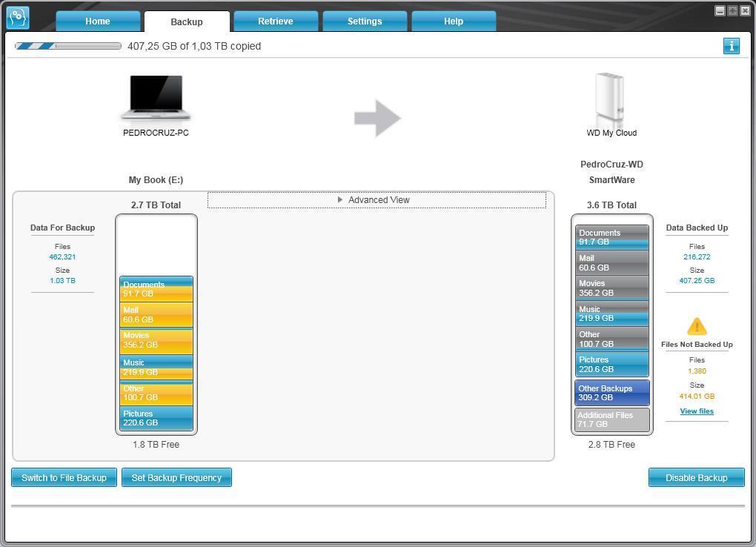Select the PEDROCRUZ-PC laptop icon
The width and height of the screenshot is (756, 547).
[x=156, y=97]
